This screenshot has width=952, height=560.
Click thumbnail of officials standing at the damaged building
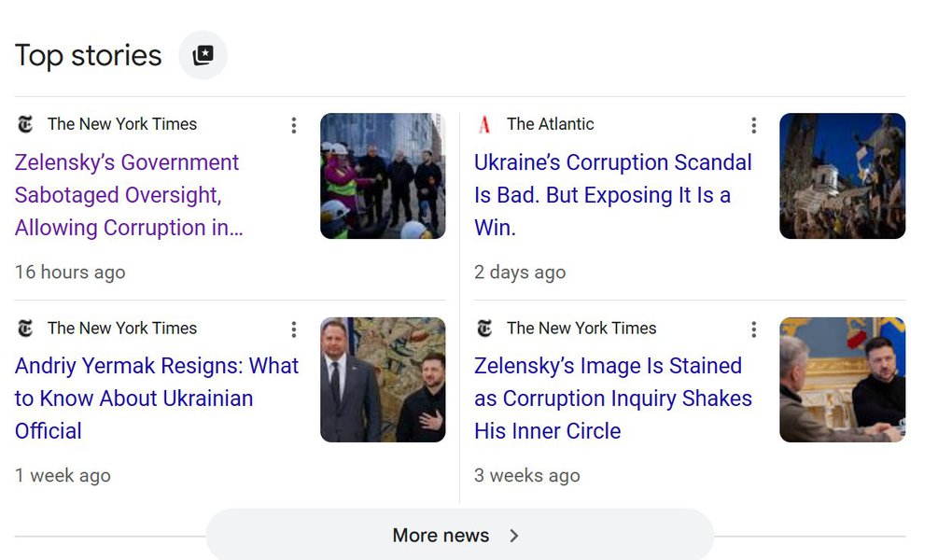(383, 176)
